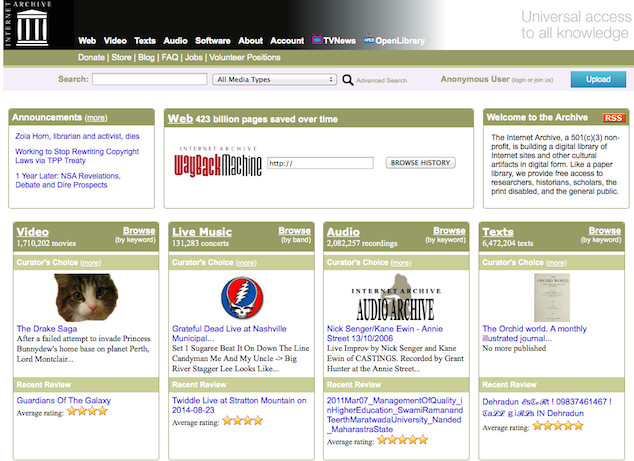Open the Grateful Dead skull thumbnail
634x461 pixels.
242,298
